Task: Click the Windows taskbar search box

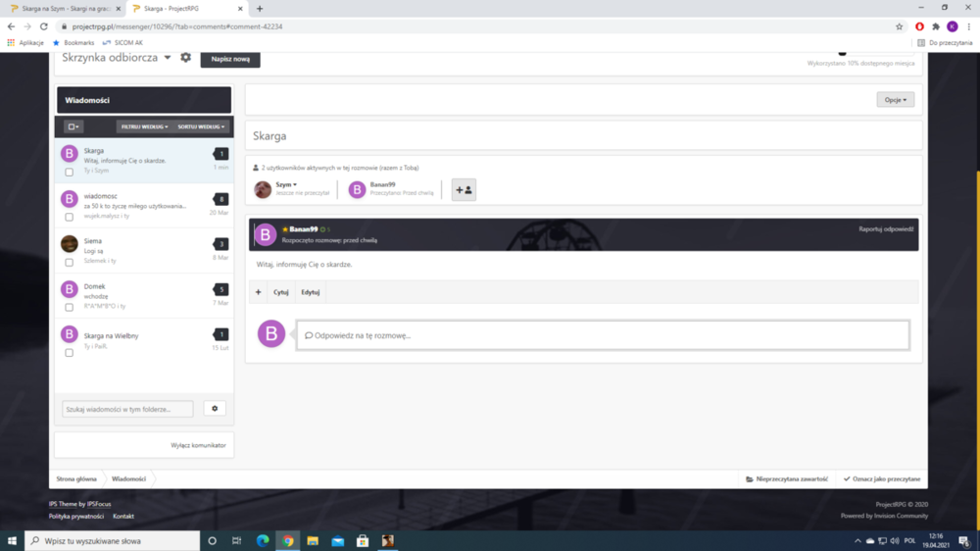Action: tap(113, 541)
